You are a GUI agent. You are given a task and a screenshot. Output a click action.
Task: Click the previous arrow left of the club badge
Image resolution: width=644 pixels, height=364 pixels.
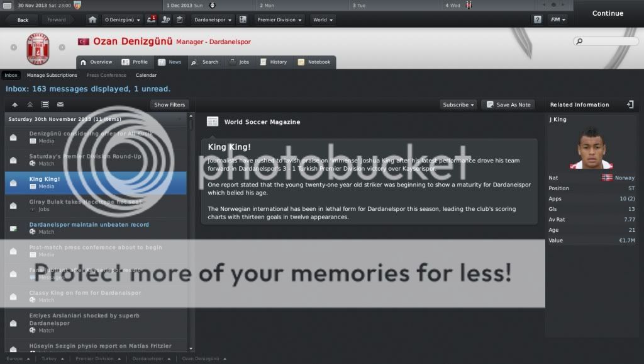coord(14,47)
